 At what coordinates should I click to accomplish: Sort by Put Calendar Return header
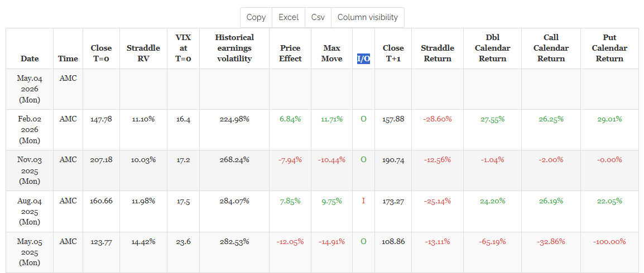click(x=609, y=48)
